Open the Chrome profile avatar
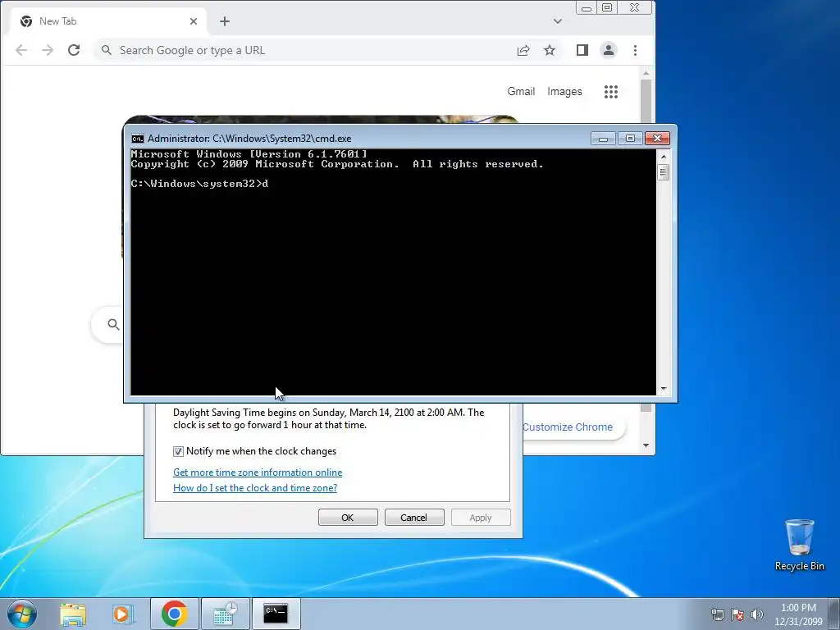840x630 pixels. coord(609,50)
